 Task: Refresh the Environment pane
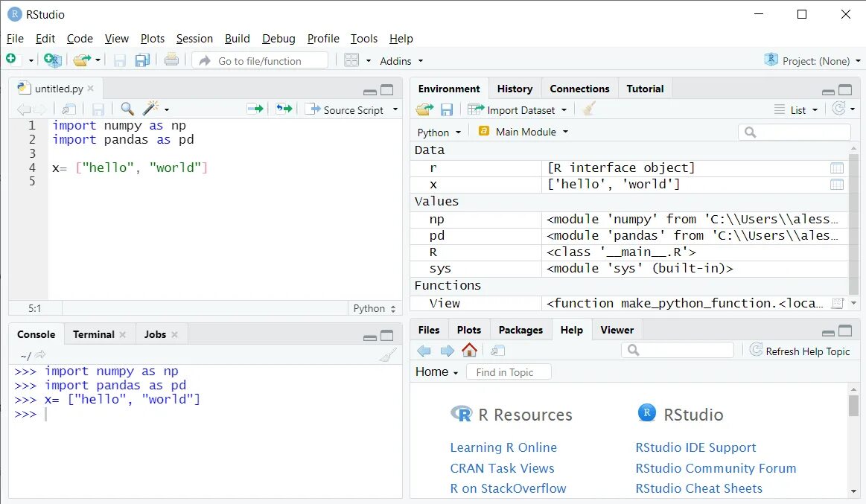coord(838,108)
